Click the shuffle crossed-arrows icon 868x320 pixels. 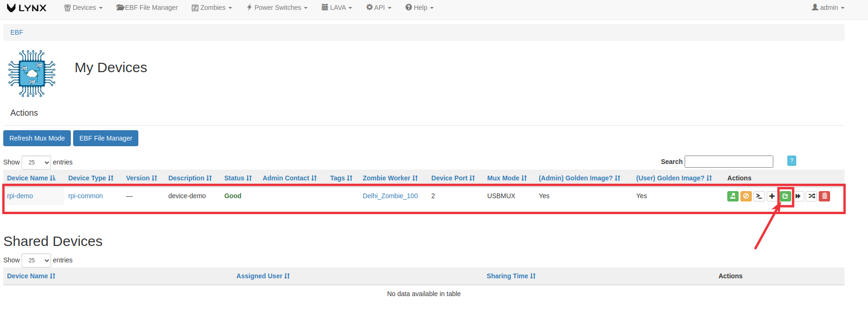[x=811, y=196]
